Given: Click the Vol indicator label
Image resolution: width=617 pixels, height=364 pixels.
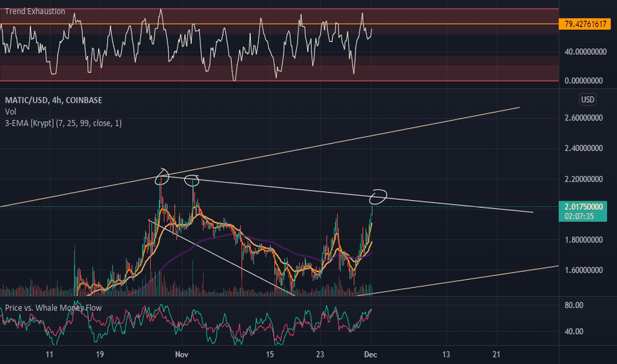Looking at the screenshot, I should pyautogui.click(x=11, y=112).
